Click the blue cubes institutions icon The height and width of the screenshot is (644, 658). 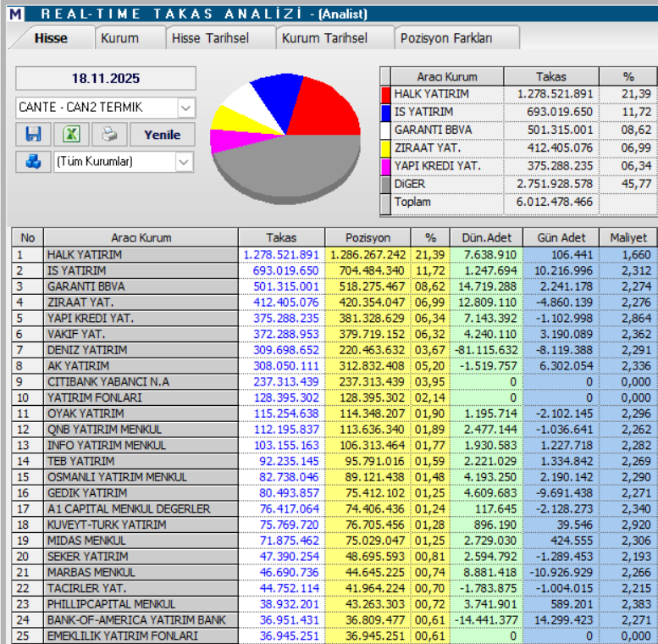tap(34, 162)
